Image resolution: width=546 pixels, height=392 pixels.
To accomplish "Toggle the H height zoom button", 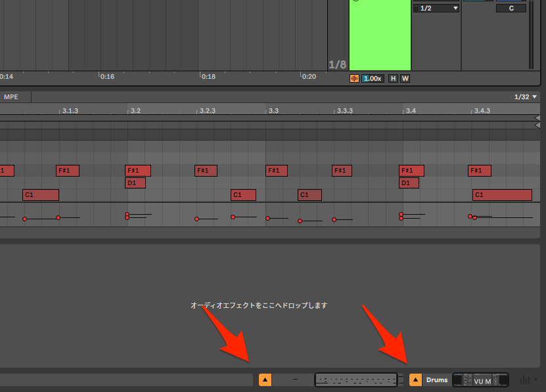I will tap(393, 78).
